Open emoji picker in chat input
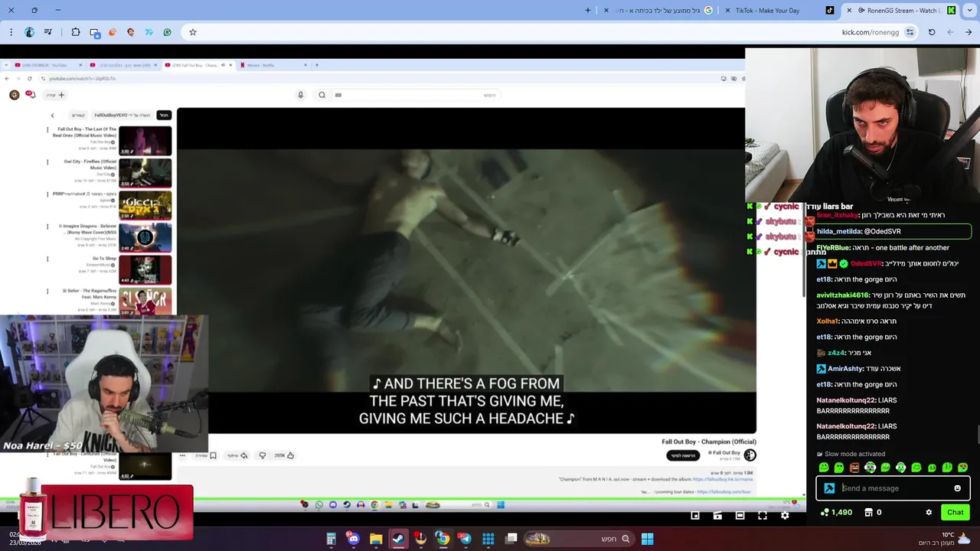The width and height of the screenshot is (980, 551). [x=957, y=488]
